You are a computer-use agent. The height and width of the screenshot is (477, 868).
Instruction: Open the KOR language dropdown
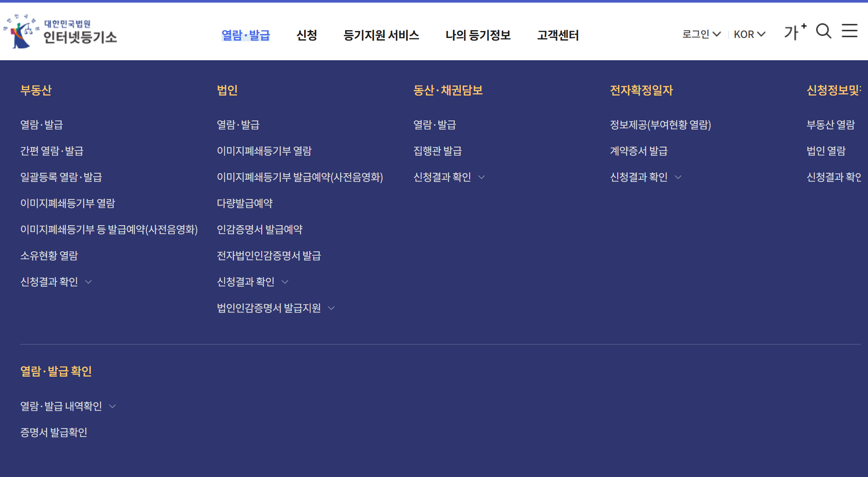(x=749, y=34)
